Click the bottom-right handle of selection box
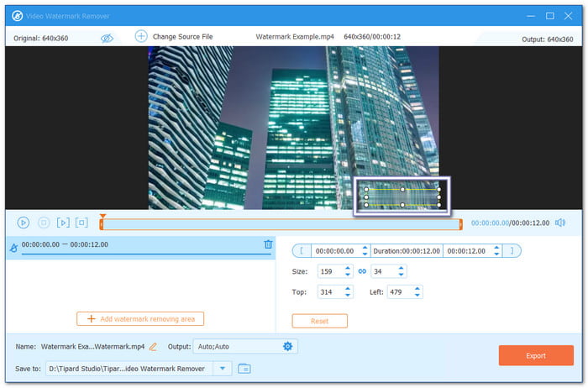588x388 pixels. coord(439,205)
